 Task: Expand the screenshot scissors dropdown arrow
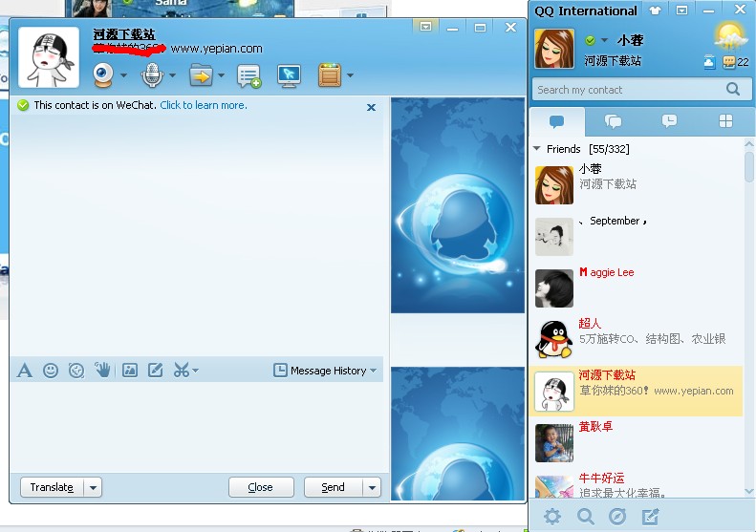pyautogui.click(x=195, y=371)
